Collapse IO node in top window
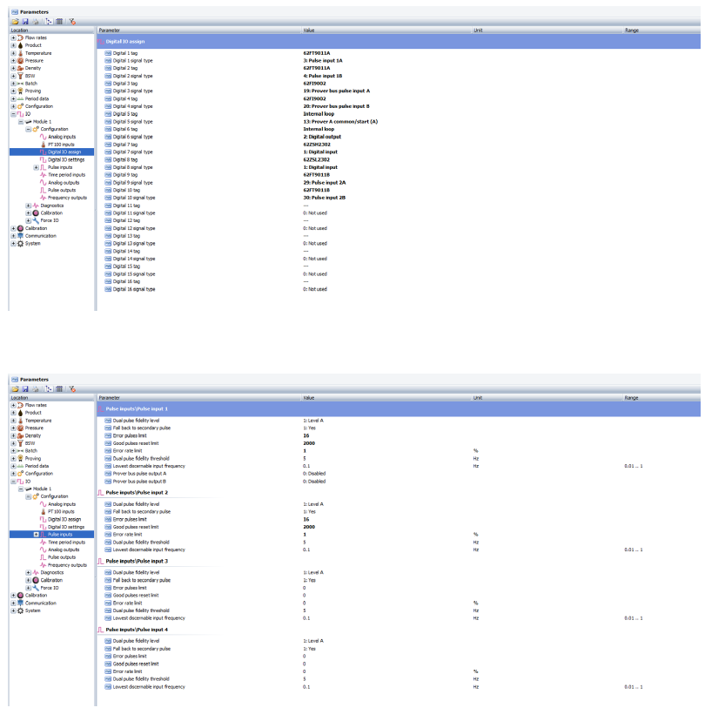Image resolution: width=705 pixels, height=728 pixels. (13, 114)
